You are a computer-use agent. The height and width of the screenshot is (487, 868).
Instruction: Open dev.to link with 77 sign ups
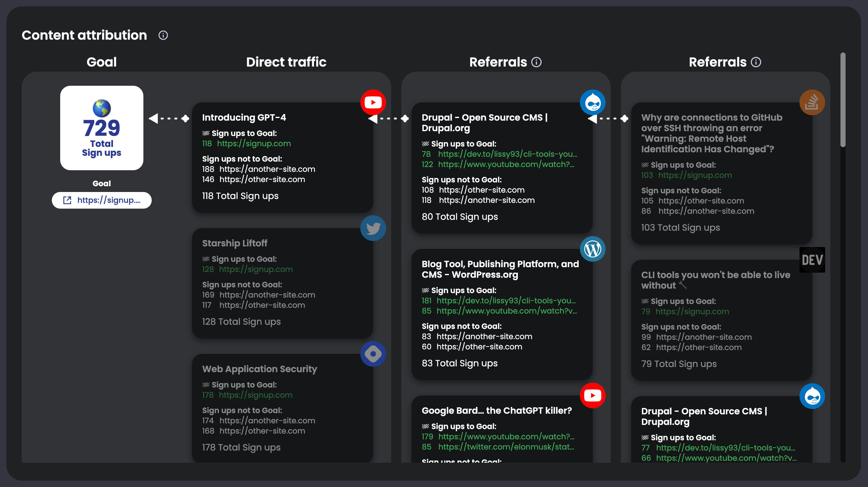click(726, 448)
